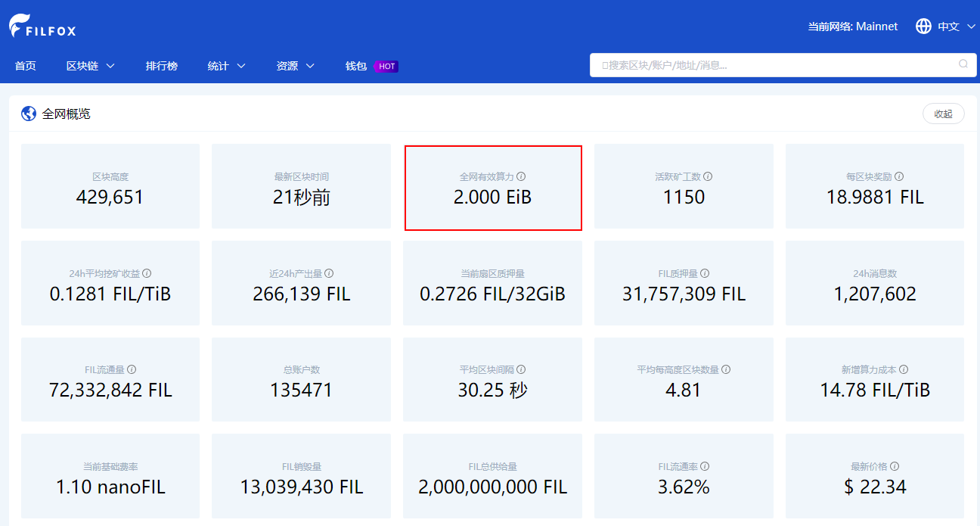Click 14.78 FIL/TiB cost value

pos(875,391)
